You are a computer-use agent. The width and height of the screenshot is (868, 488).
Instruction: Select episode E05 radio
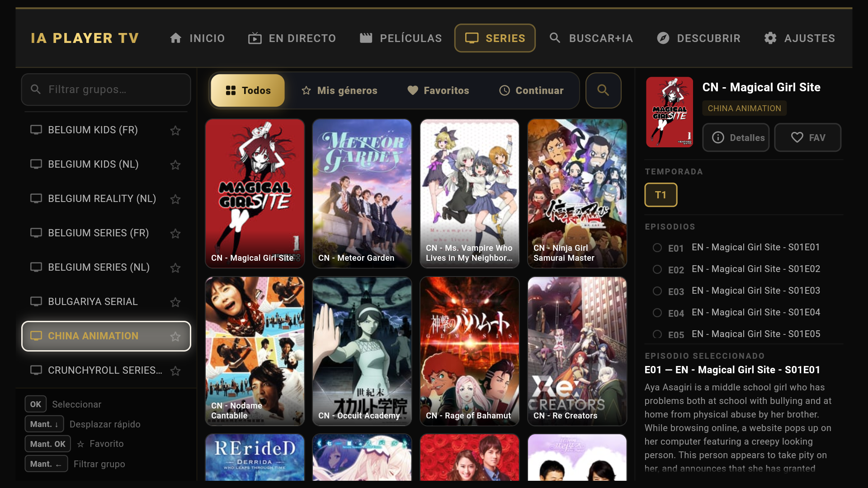pos(657,334)
